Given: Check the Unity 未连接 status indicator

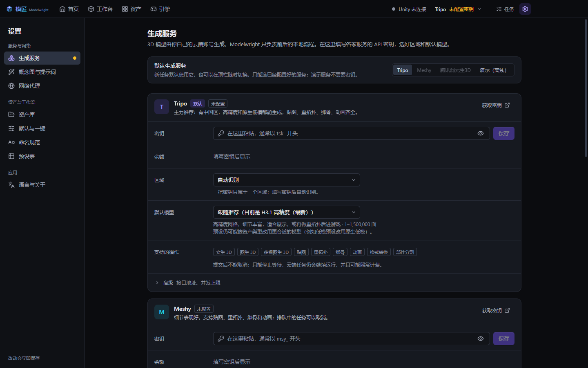Looking at the screenshot, I should (x=409, y=9).
